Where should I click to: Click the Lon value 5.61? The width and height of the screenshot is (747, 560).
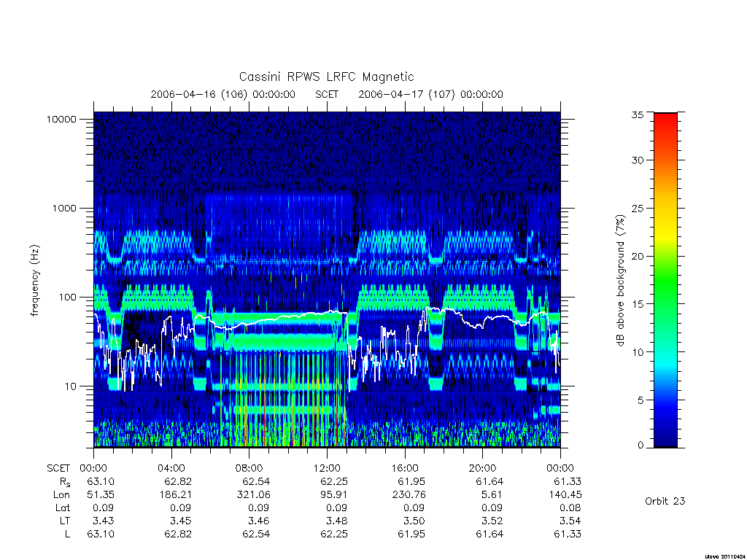(x=492, y=495)
